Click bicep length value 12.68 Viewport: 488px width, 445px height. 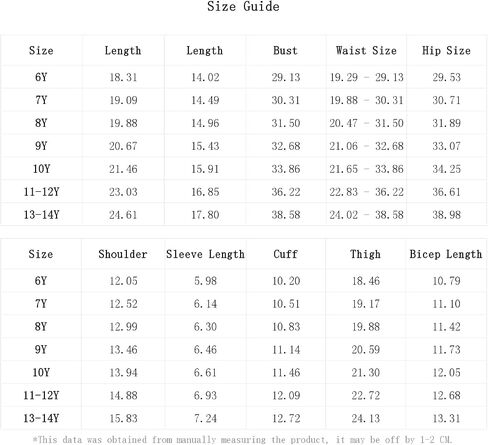tap(447, 396)
